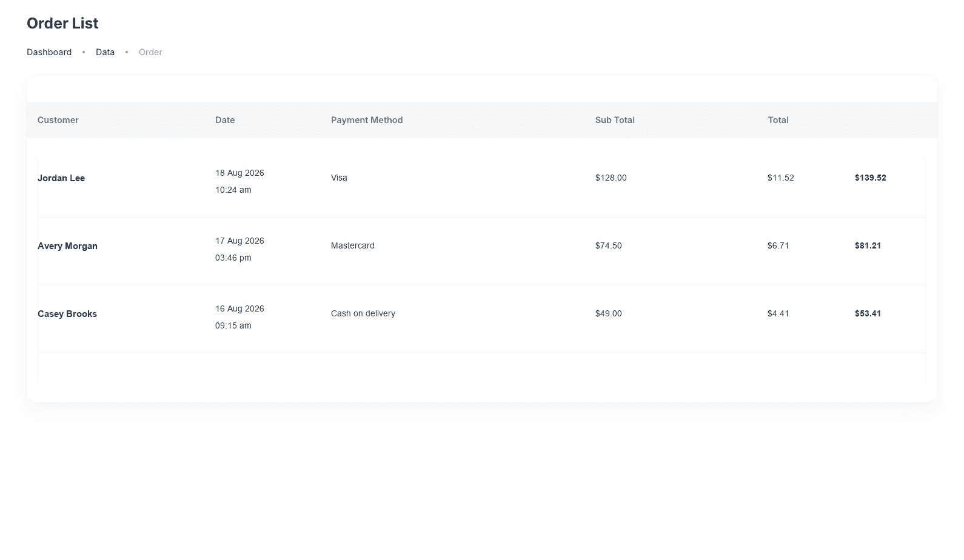Click the Total column header
Viewport: 964px width, 560px height.
pyautogui.click(x=778, y=120)
